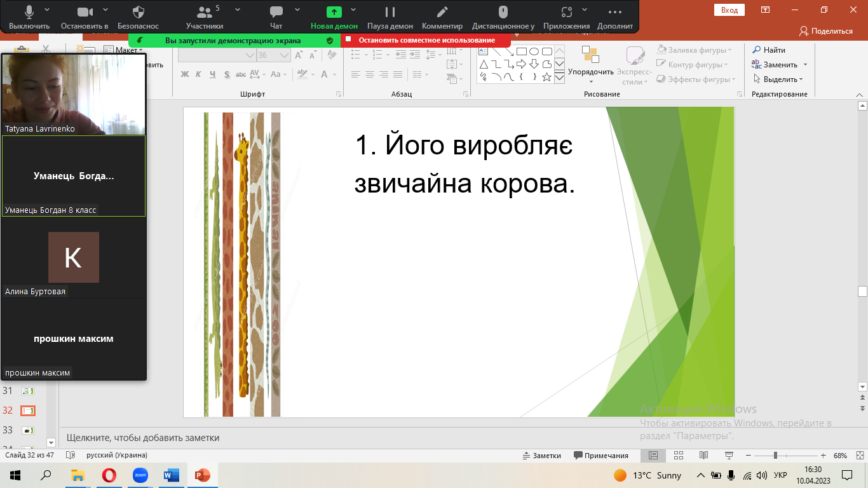Open the Zoom Apps button
This screenshot has width=868, height=488.
(x=567, y=17)
